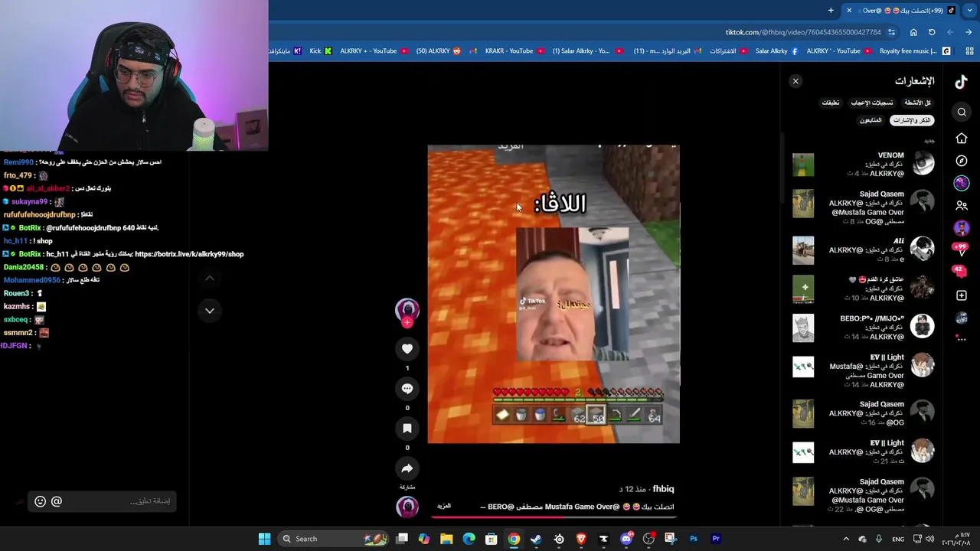Viewport: 980px width, 551px height.
Task: Open messages showing the 42 badge
Action: pyautogui.click(x=959, y=270)
